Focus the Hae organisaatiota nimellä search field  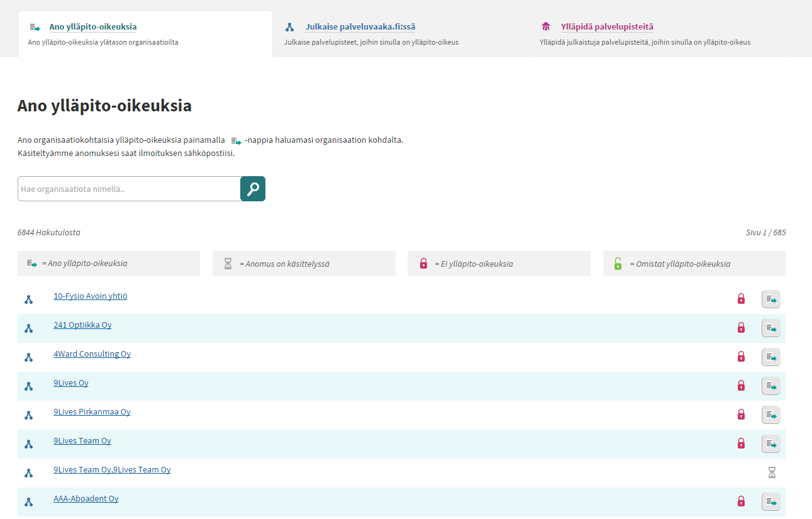pyautogui.click(x=129, y=189)
